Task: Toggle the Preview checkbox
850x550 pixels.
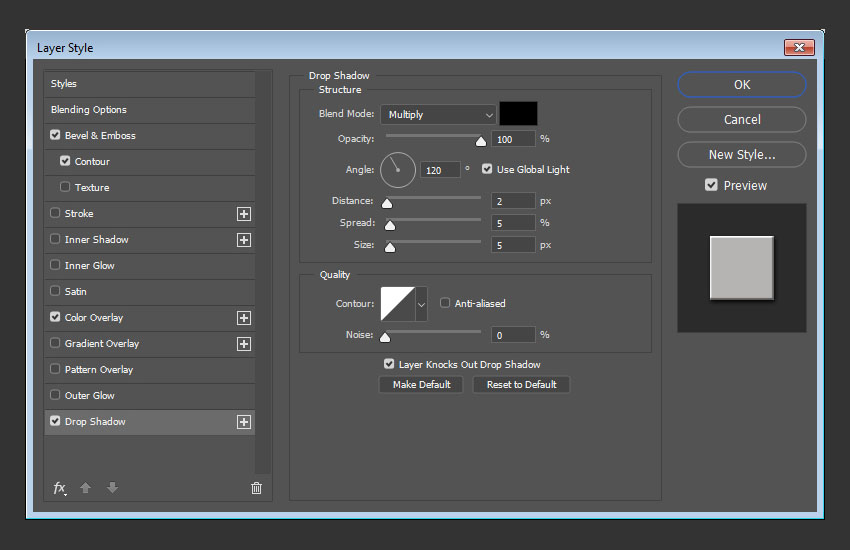Action: pyautogui.click(x=711, y=185)
